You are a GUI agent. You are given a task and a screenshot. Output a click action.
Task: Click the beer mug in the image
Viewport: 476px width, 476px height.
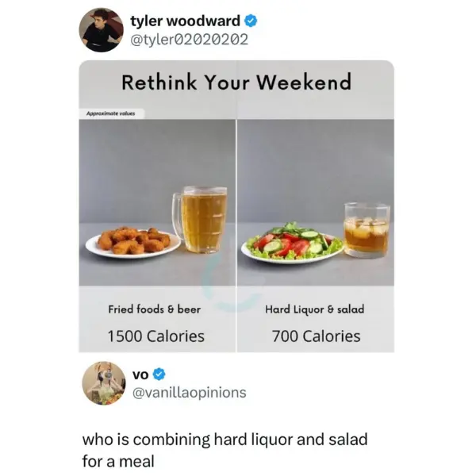tap(201, 219)
